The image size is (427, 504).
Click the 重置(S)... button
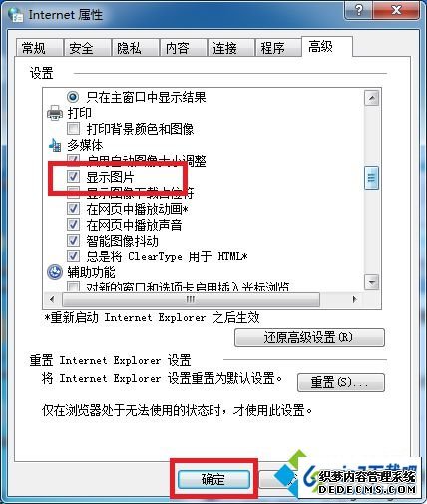pos(340,382)
